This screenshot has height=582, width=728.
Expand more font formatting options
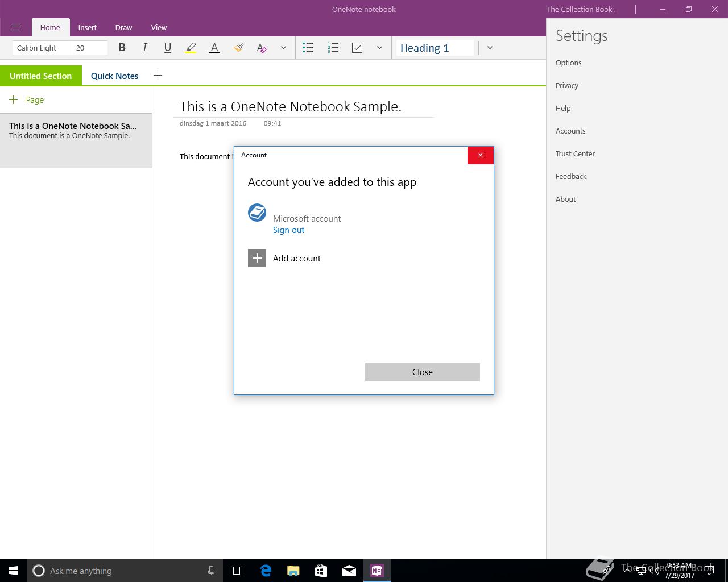click(283, 48)
